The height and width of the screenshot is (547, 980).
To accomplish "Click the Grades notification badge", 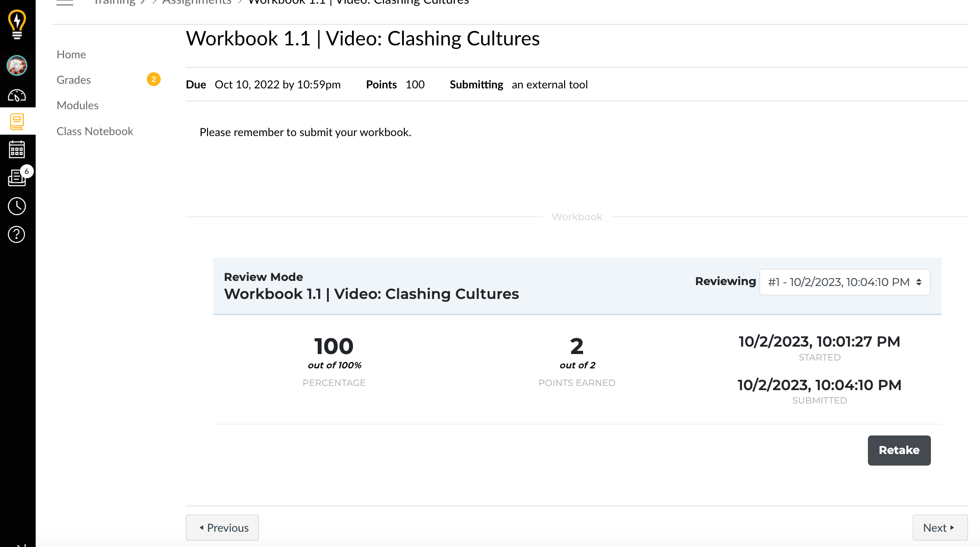I will pos(154,80).
